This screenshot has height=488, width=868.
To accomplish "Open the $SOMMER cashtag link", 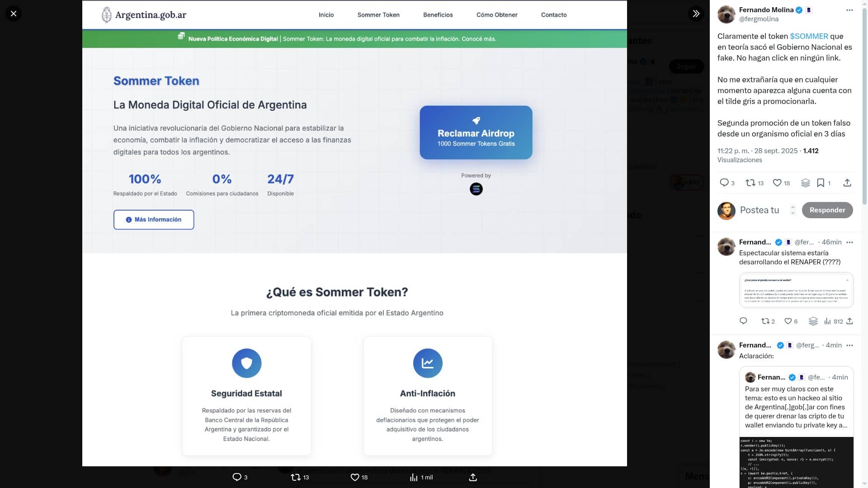I will (x=809, y=36).
